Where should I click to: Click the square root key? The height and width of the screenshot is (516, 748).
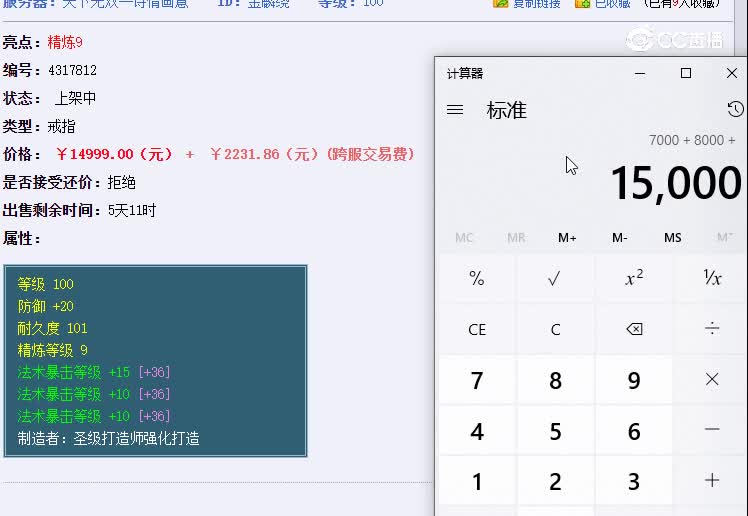click(555, 278)
